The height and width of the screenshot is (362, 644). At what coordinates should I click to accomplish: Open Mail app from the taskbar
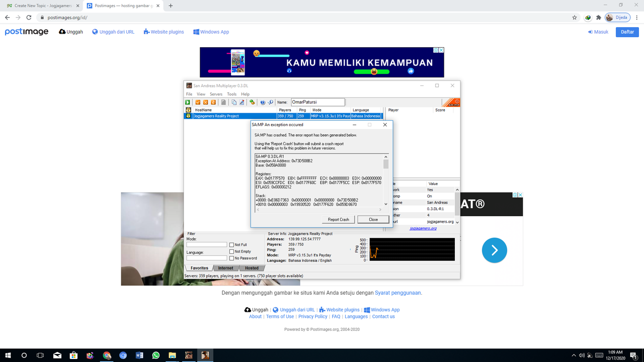tap(57, 355)
